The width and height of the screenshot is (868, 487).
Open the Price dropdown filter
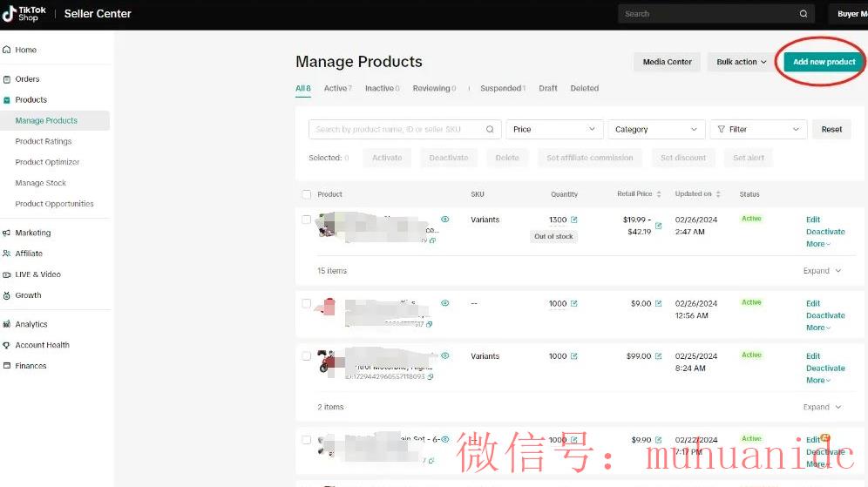pos(554,129)
